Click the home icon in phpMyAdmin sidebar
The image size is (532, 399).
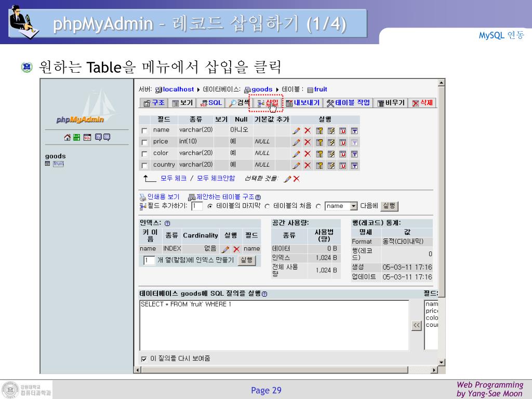[67, 137]
